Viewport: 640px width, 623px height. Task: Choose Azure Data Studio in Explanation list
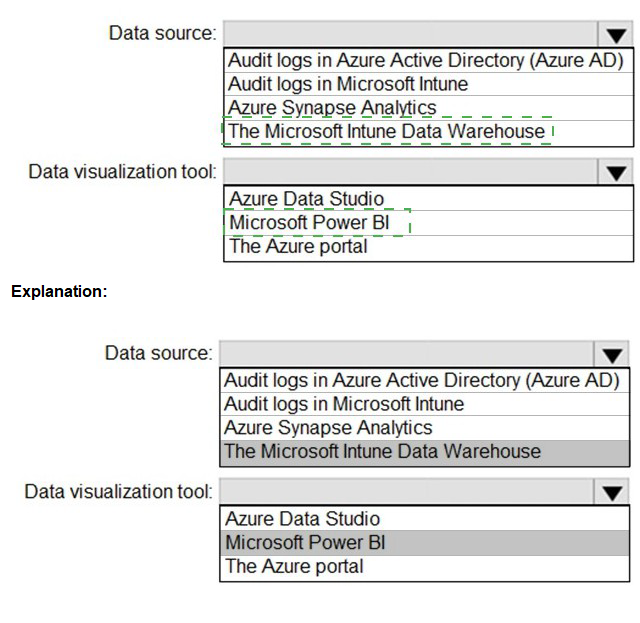pos(424,519)
